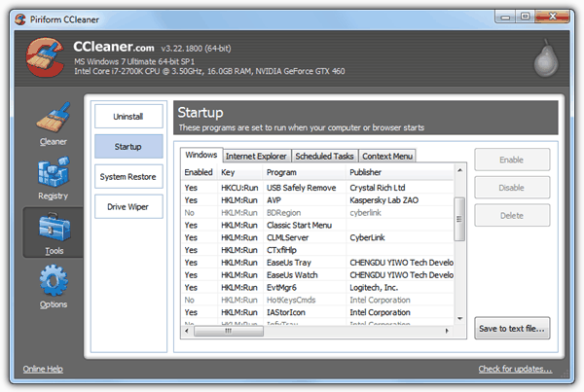Select the disabled HotKeysCmds entry
The image size is (584, 392).
[317, 300]
